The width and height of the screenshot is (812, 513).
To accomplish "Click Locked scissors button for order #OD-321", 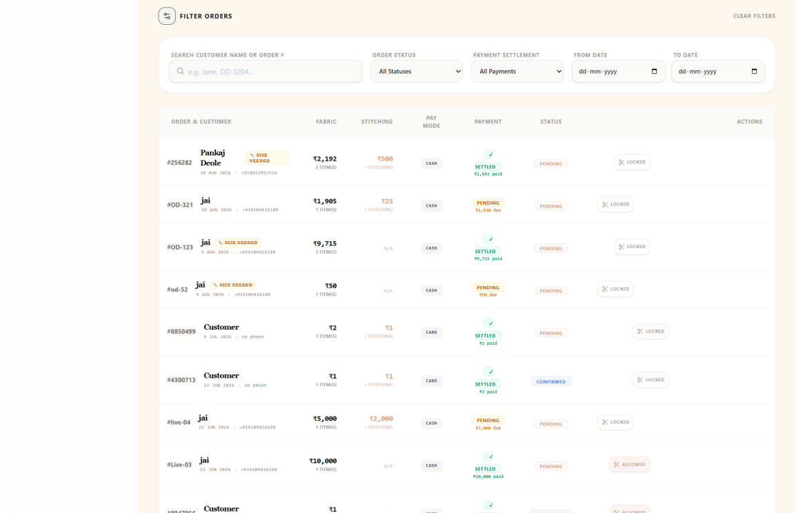I will click(x=615, y=205).
